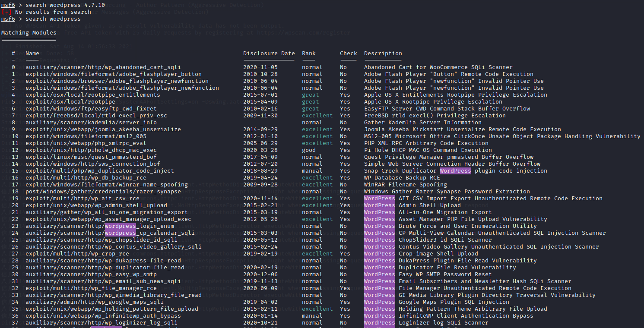
Task: Click the 'Name' column header
Action: (x=32, y=54)
